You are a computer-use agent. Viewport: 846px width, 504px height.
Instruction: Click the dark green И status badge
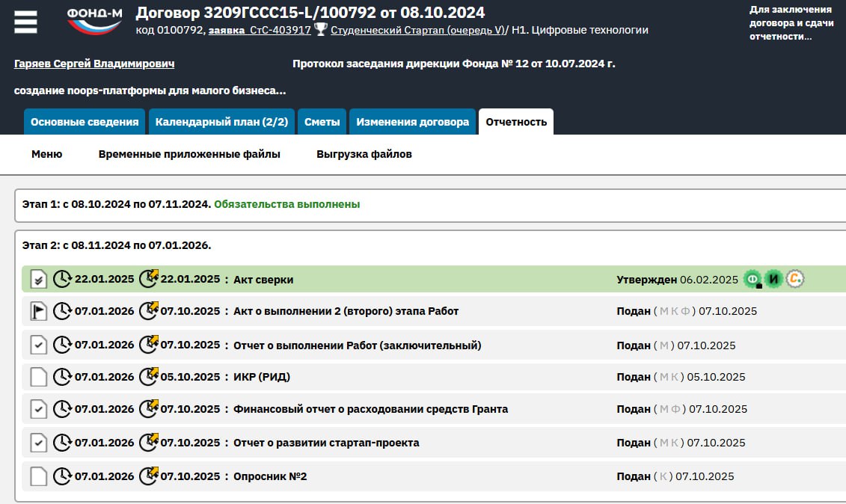point(773,280)
